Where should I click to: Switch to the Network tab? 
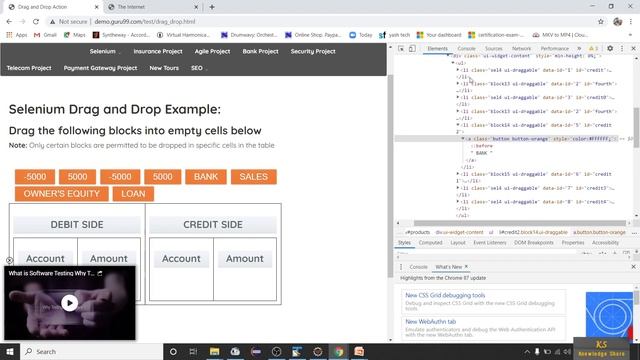pyautogui.click(x=521, y=49)
